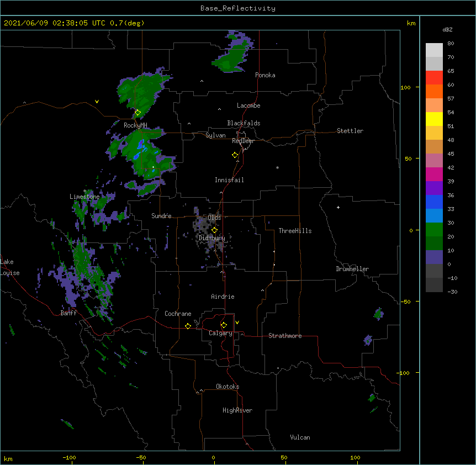Click the yellow diamond marker south of RedDeer

(235, 155)
